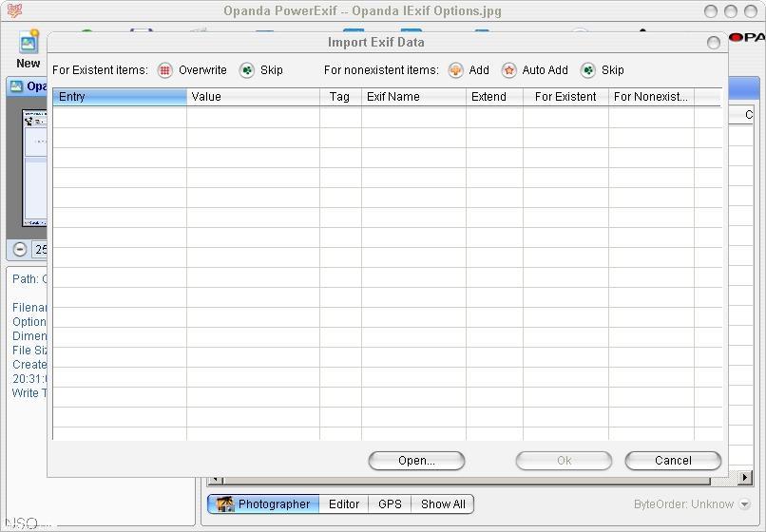The width and height of the screenshot is (766, 532).
Task: Click the For Nonexist... column header
Action: pos(651,97)
